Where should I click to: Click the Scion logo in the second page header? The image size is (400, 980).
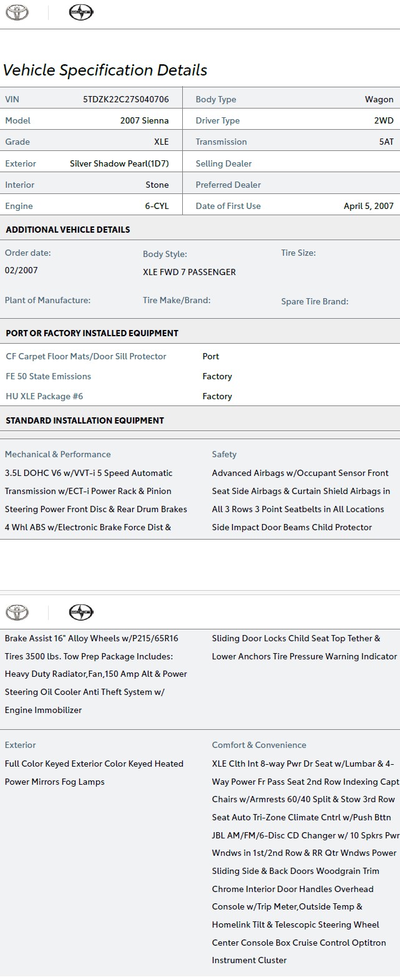coord(81,612)
